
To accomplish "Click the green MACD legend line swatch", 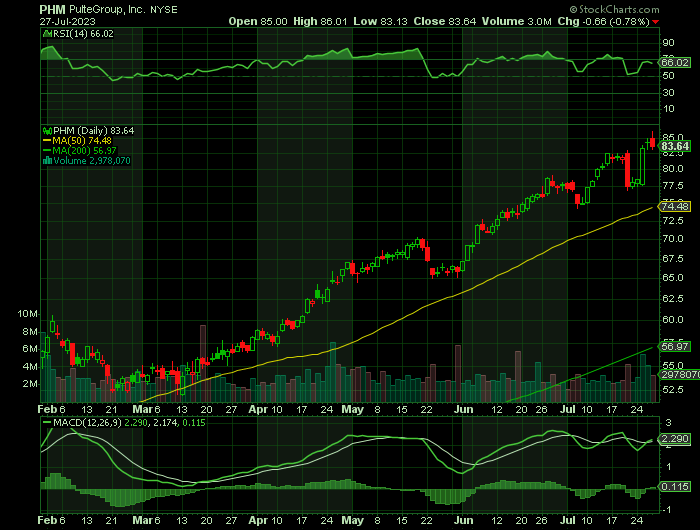I will (47, 422).
